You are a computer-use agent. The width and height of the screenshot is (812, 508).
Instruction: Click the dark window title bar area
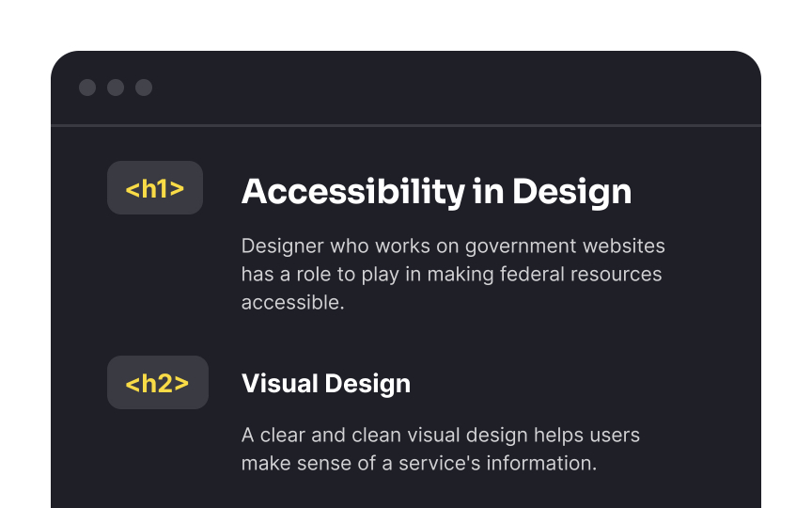click(x=406, y=87)
